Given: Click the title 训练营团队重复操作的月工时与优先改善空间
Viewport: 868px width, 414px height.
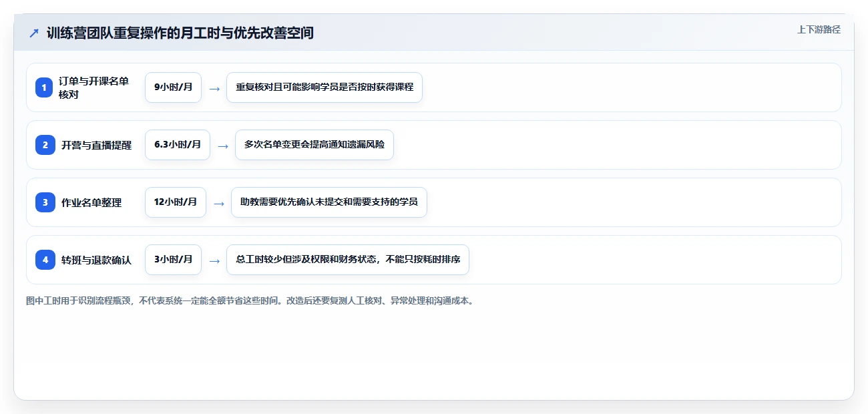Looking at the screenshot, I should (180, 33).
